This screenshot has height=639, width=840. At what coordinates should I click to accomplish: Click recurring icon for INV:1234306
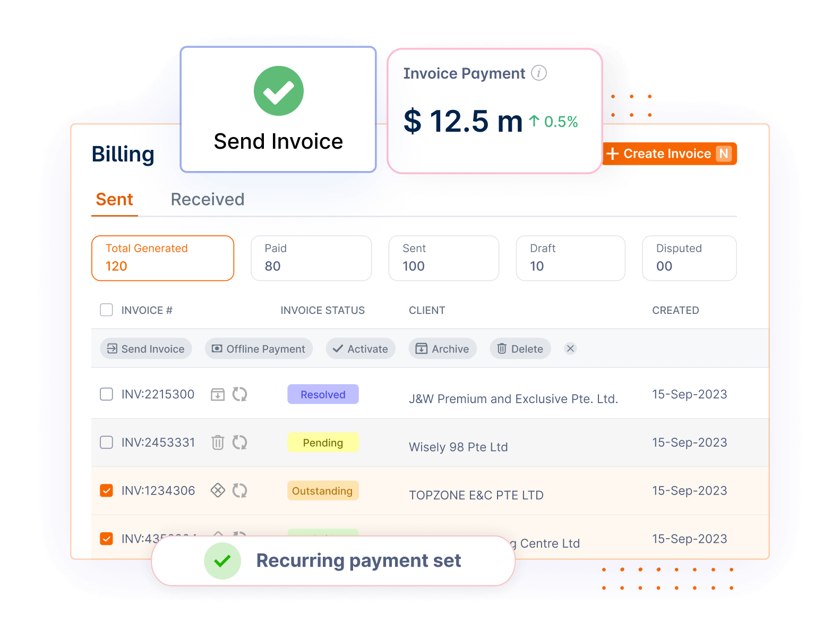(x=240, y=490)
